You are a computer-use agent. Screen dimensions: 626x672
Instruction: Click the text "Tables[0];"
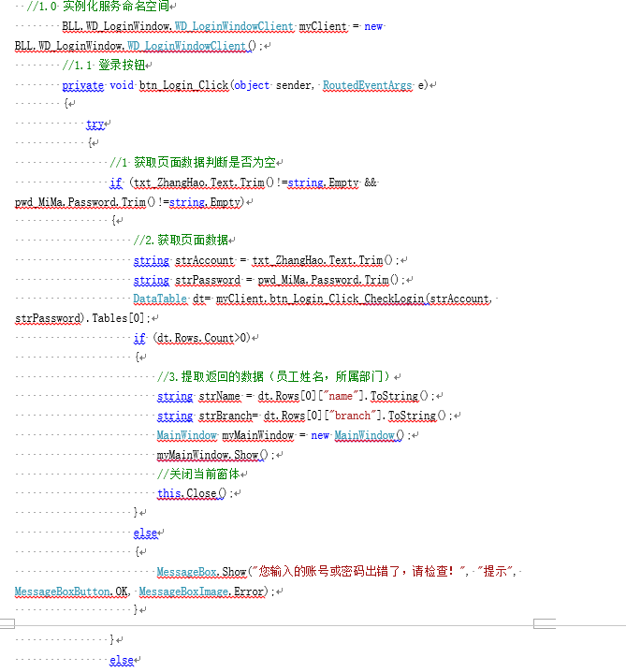(x=122, y=318)
